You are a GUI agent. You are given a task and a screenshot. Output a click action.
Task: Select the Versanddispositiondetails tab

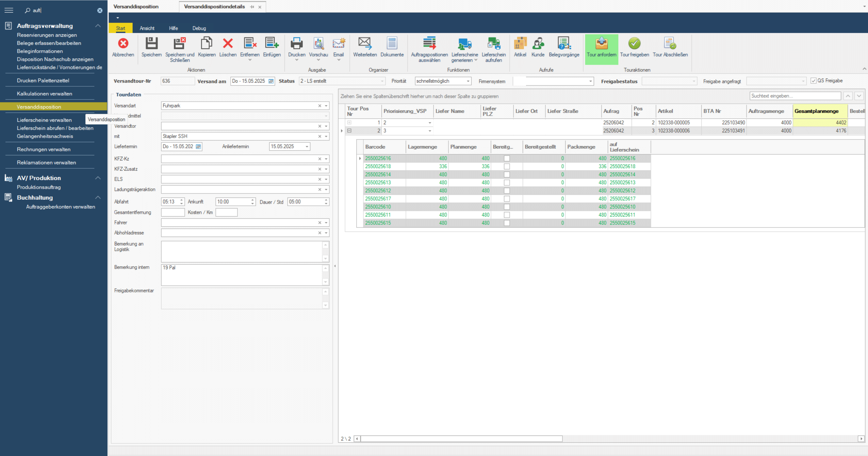(x=214, y=6)
